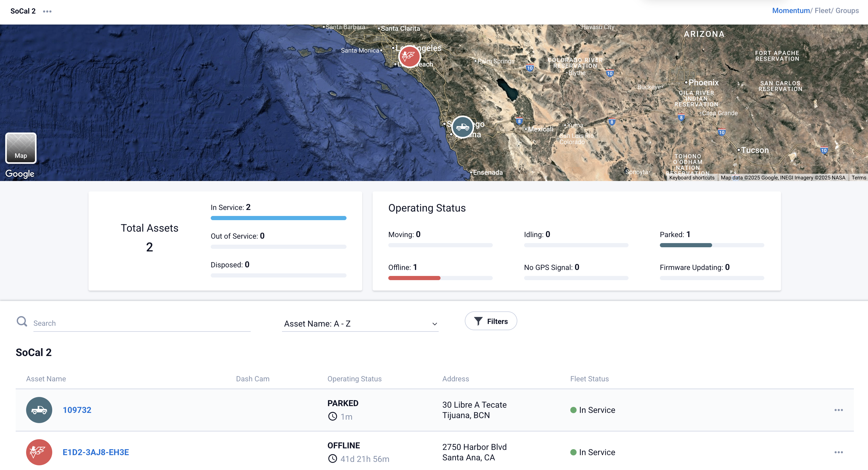Click the red Offline status progress bar

click(x=414, y=278)
